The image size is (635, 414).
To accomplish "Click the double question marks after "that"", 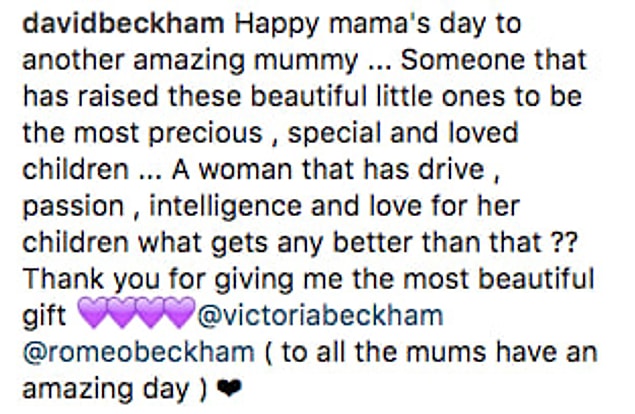I will pos(564,242).
